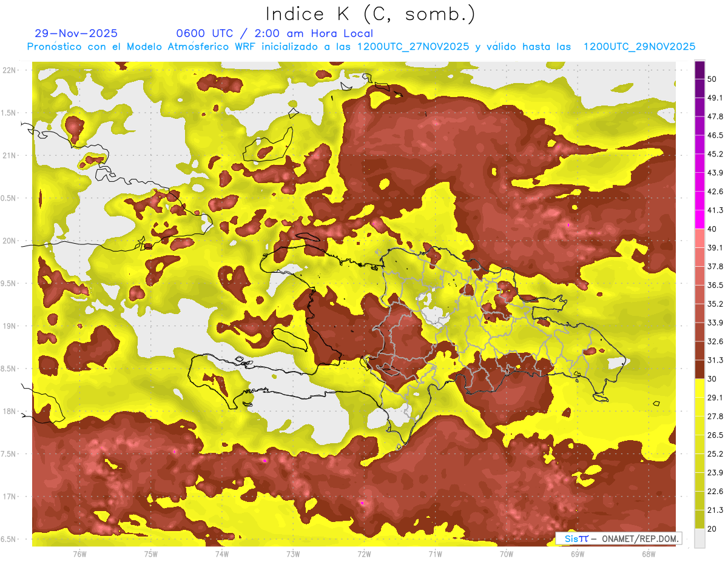Click the '22.6' colorbar label
Screen dimensions: 728x562
(716, 492)
